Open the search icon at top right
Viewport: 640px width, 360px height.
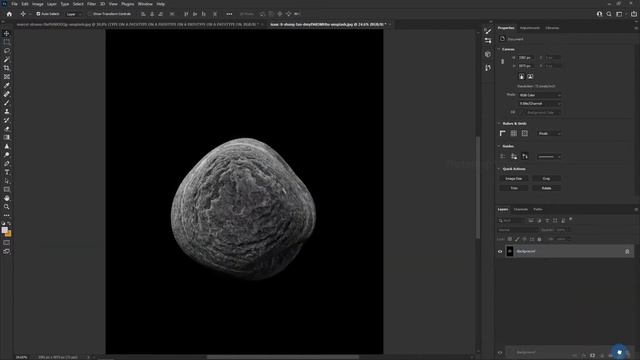[609, 14]
